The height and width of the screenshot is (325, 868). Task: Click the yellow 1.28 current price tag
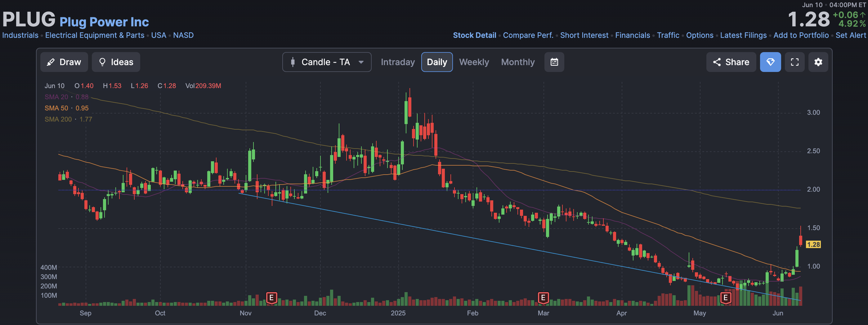[x=813, y=244]
